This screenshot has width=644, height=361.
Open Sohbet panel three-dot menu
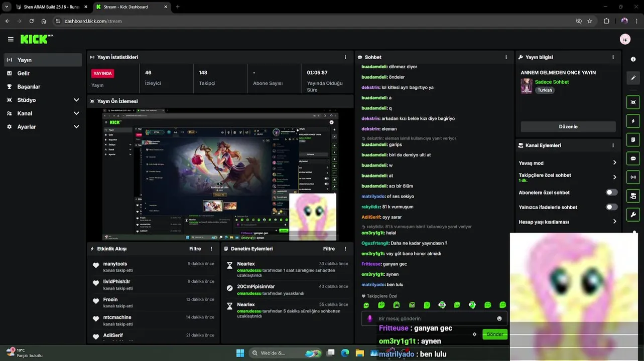(506, 57)
